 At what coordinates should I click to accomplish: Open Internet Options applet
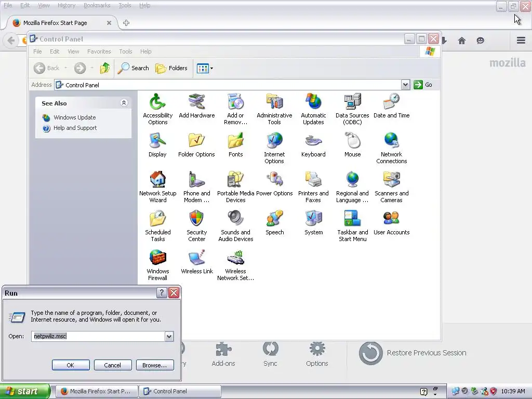click(274, 148)
